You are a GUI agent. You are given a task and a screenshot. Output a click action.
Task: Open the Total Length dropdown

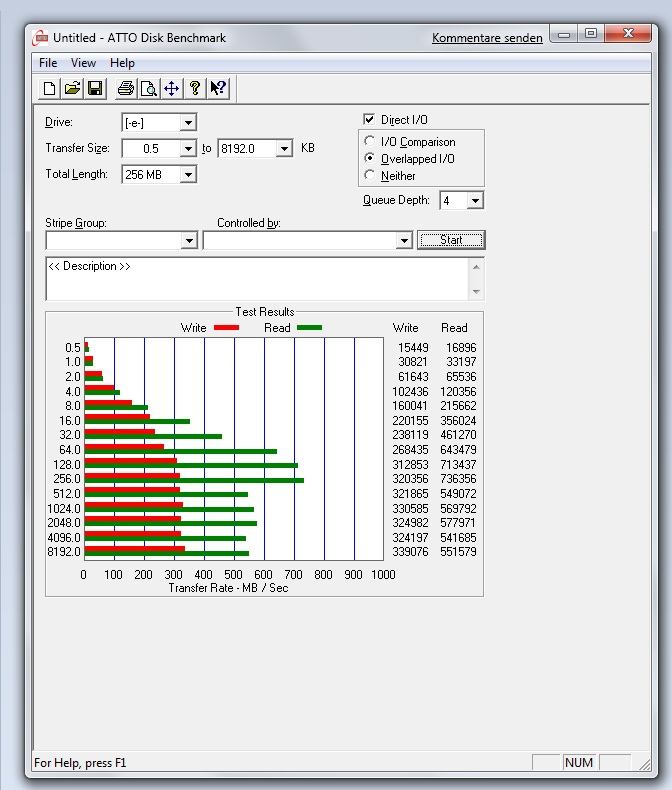tap(188, 175)
